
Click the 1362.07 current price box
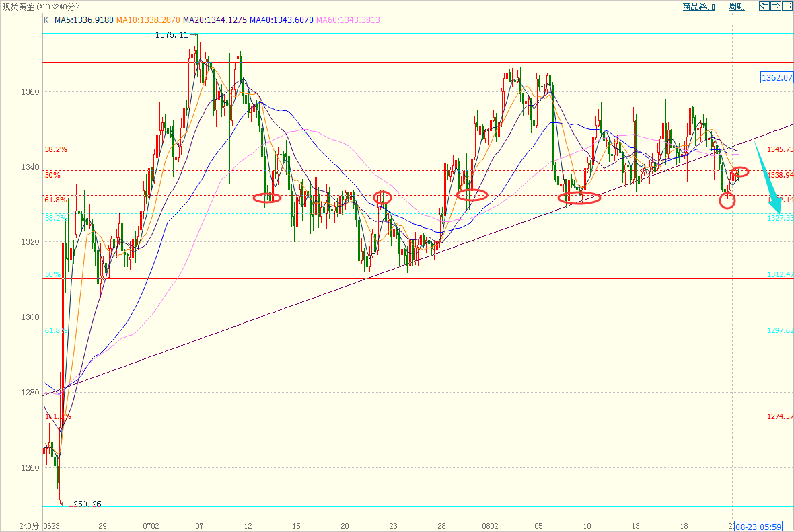tap(777, 78)
